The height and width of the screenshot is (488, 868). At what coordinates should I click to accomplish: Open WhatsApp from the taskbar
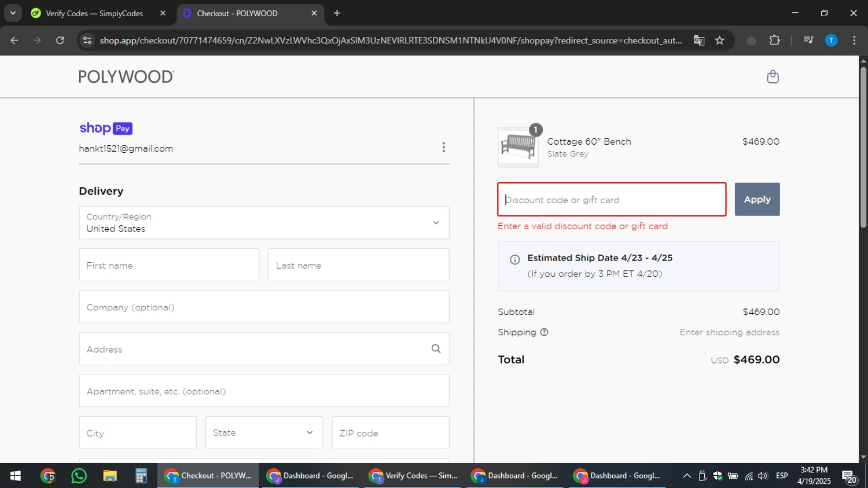click(x=79, y=476)
